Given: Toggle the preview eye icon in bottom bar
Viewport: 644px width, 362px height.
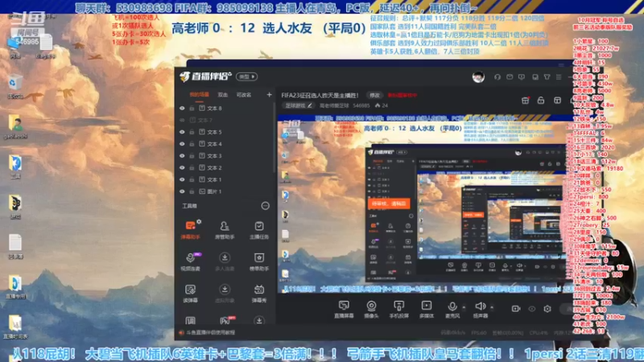Looking at the screenshot, I should click(532, 309).
